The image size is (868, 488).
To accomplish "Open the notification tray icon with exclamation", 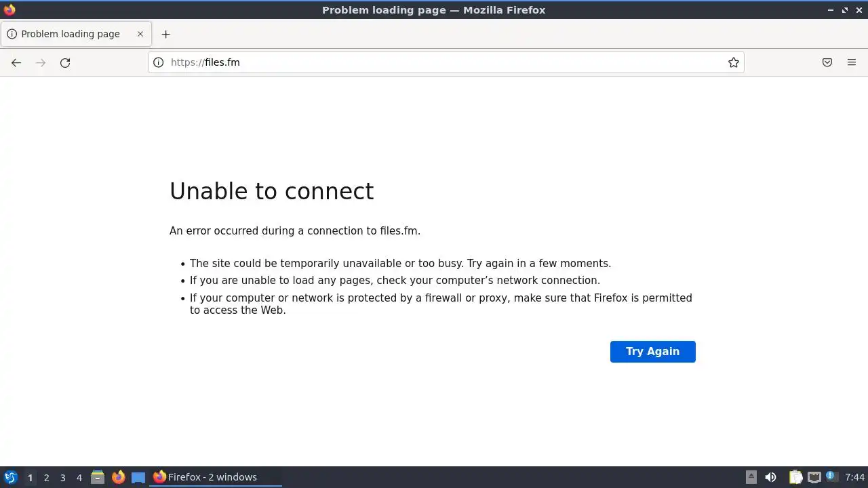I will 832,477.
